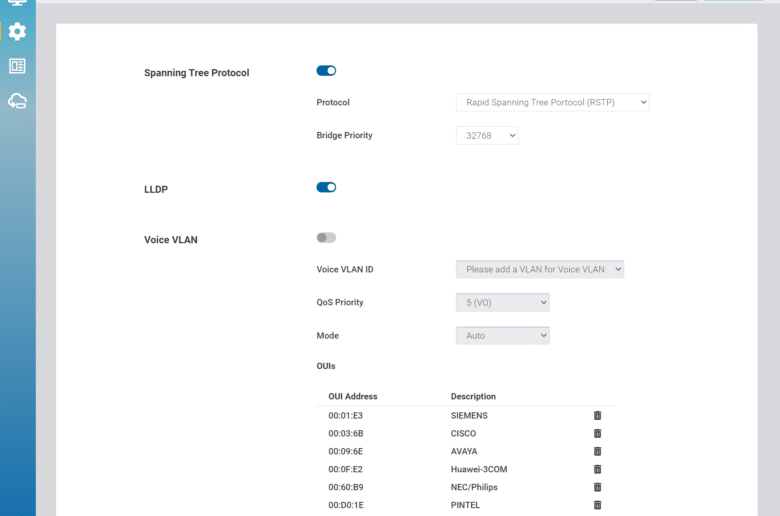Open the QoS Priority dropdown

pyautogui.click(x=502, y=303)
